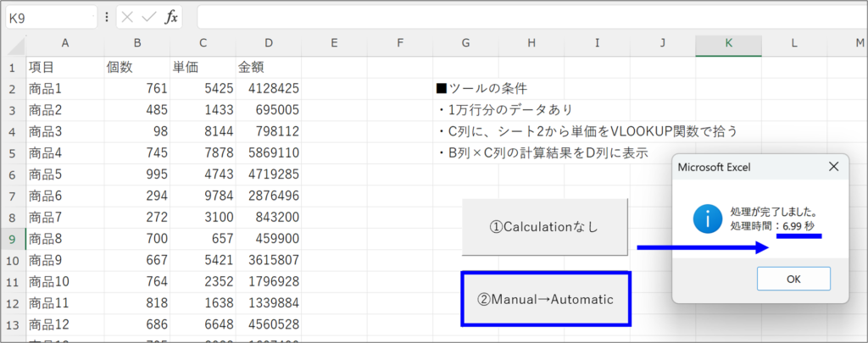Select row 12 header
868x343 pixels.
click(x=14, y=303)
